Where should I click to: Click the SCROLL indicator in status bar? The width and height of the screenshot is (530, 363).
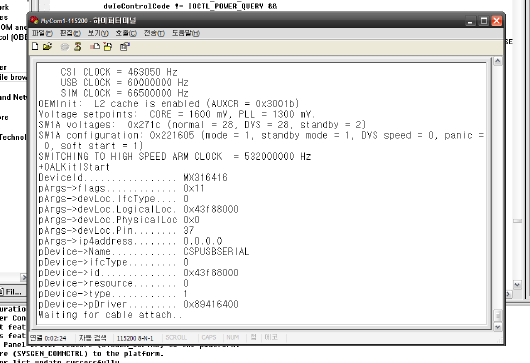176,337
